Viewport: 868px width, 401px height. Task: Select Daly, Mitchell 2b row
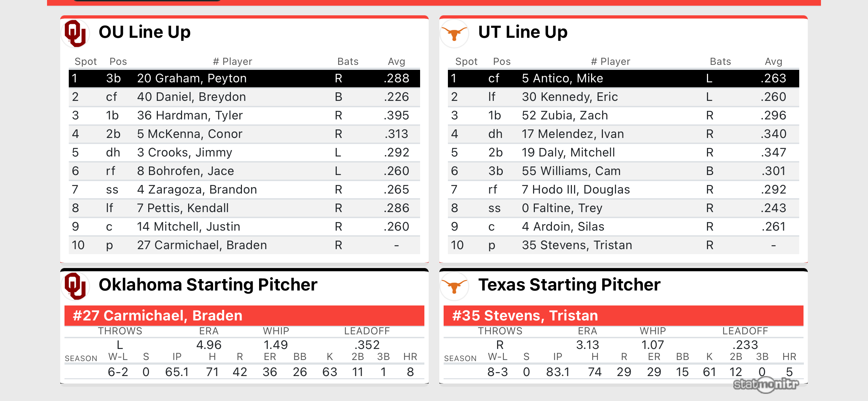click(623, 153)
